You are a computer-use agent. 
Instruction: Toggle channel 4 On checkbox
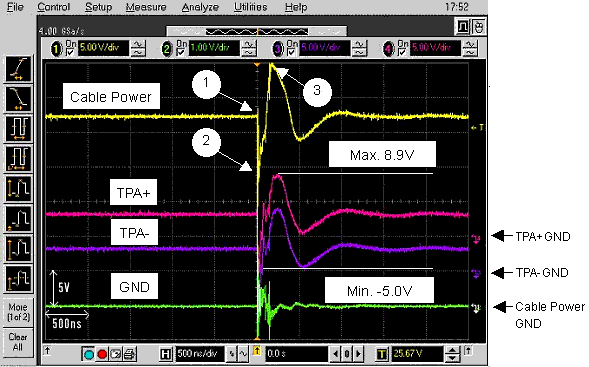[x=402, y=53]
